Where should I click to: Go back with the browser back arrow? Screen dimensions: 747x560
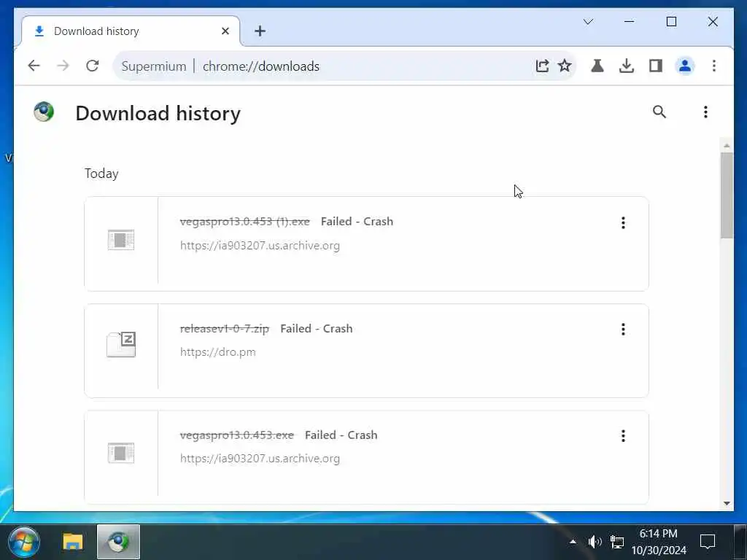coord(34,66)
